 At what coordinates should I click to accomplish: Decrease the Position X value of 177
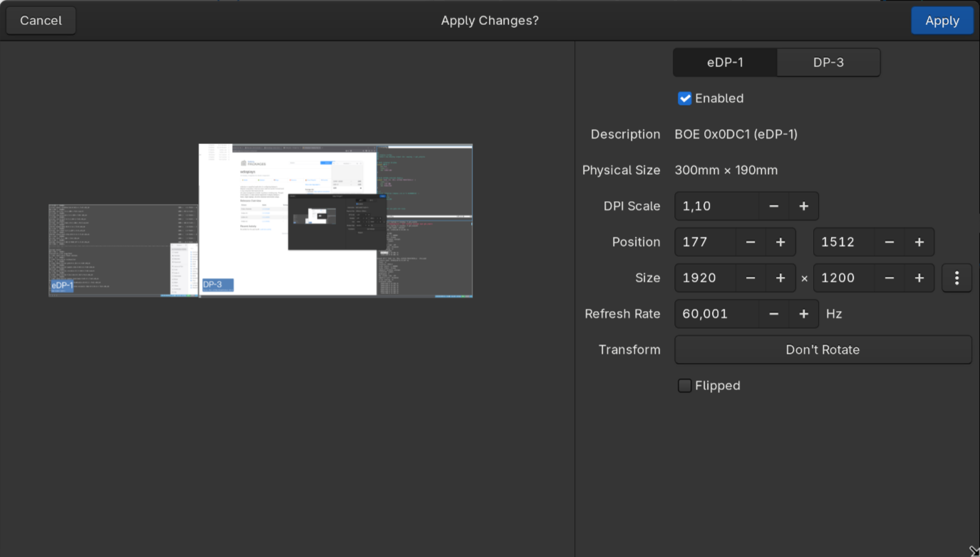[751, 242]
